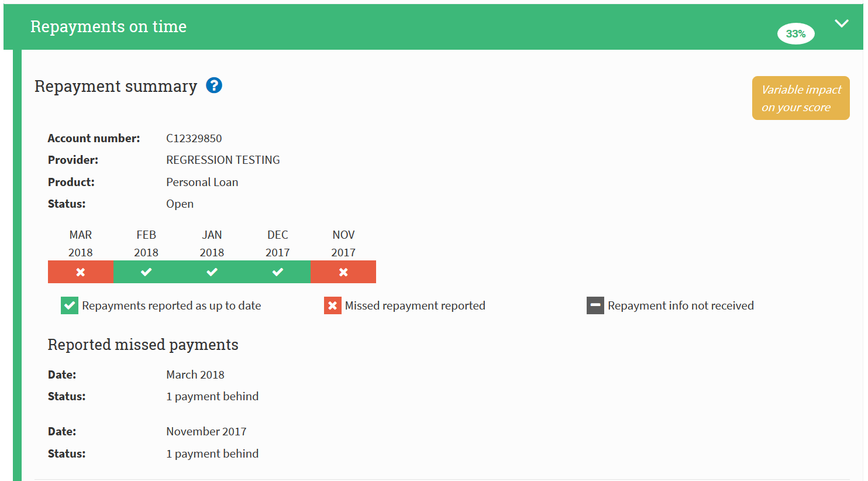868x481 pixels.
Task: Select the December 2017 up-to-date checkmark
Action: [278, 272]
